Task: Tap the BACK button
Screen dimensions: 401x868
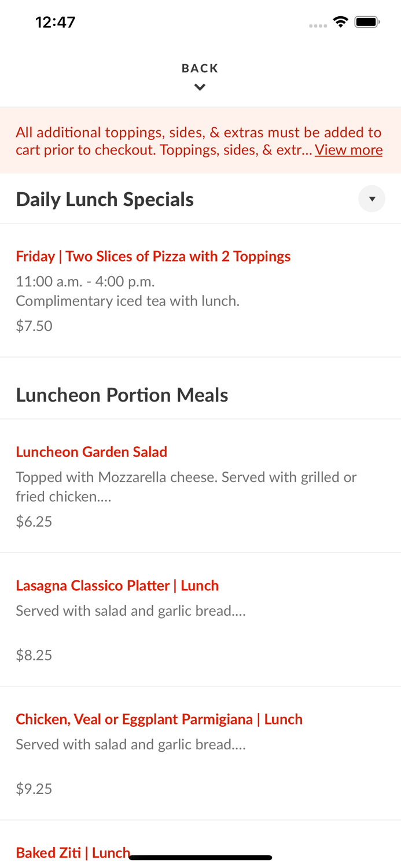Action: pos(200,68)
